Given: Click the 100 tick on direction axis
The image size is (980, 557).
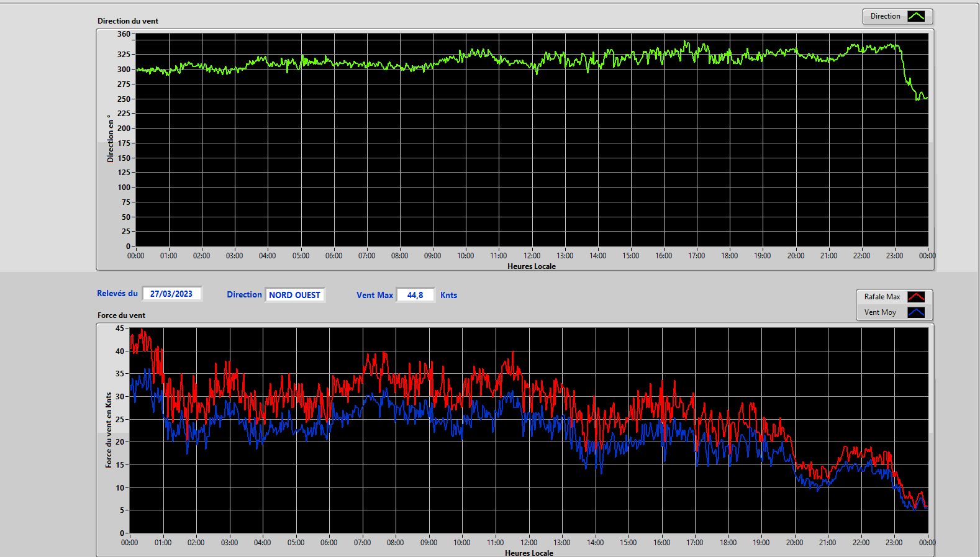Looking at the screenshot, I should pos(124,188).
